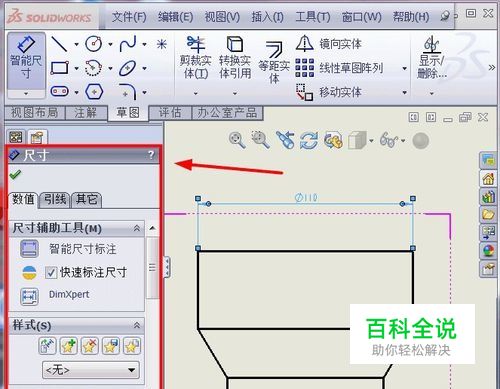The height and width of the screenshot is (389, 500).
Task: Click Apply Default Style star icon
Action: 47,346
